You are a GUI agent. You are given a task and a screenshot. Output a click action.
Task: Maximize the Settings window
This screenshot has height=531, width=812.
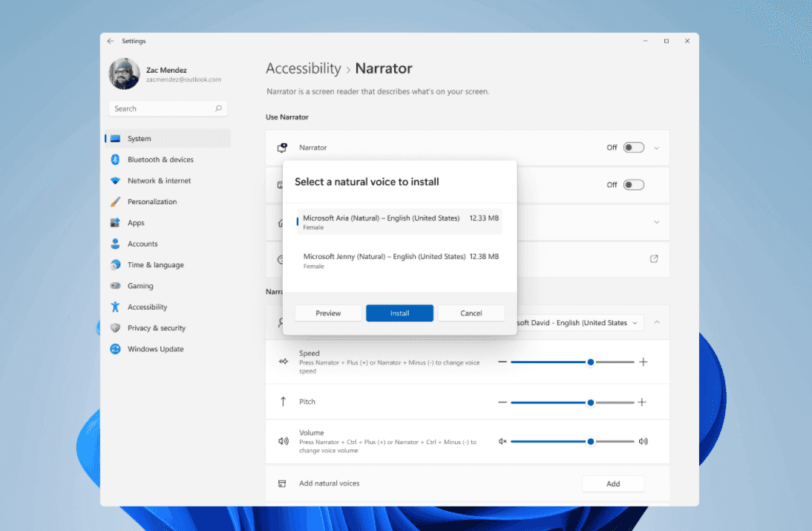click(667, 41)
